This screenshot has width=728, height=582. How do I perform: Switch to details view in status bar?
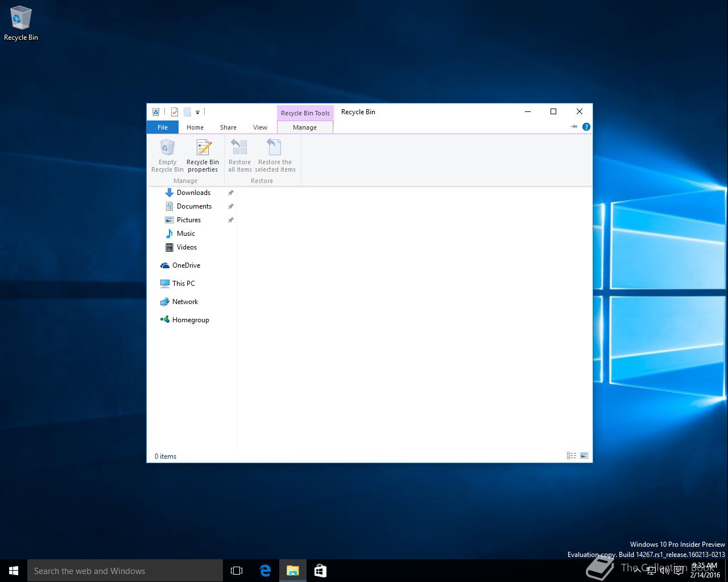coord(572,456)
